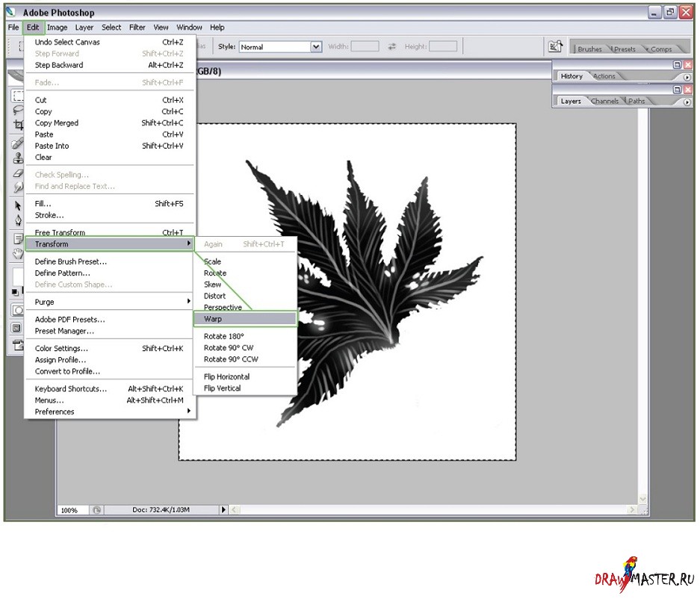700x599 pixels.
Task: Choose Copy Merged from Edit menu
Action: [110, 122]
